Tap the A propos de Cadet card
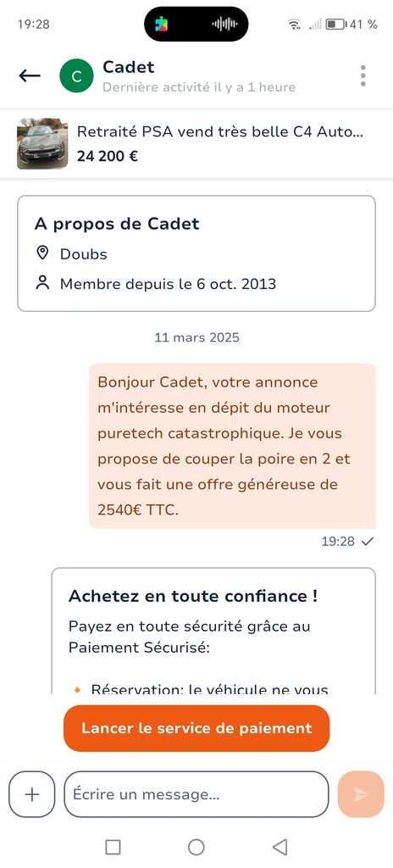This screenshot has width=393, height=868. [x=196, y=253]
